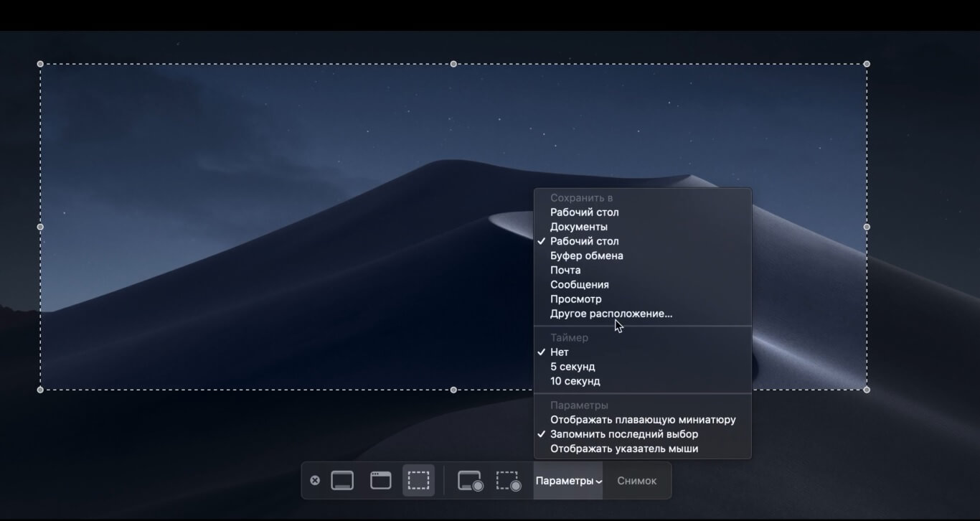
Task: Select the record selected portion icon
Action: (508, 481)
